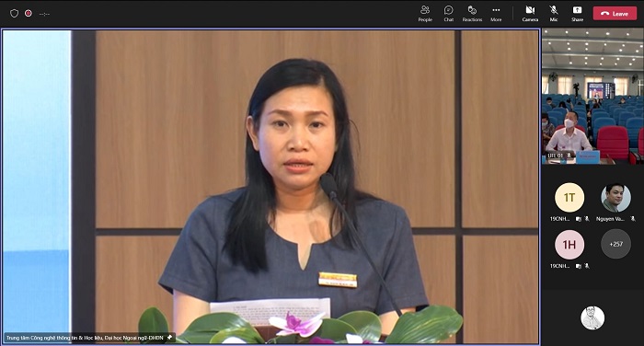Open the People panel

(425, 13)
